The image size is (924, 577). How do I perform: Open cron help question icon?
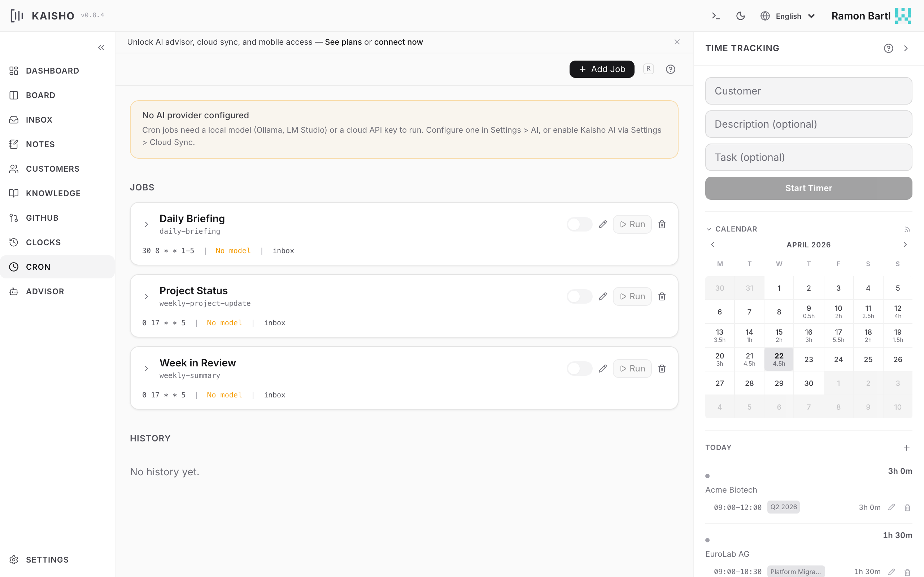(x=670, y=69)
